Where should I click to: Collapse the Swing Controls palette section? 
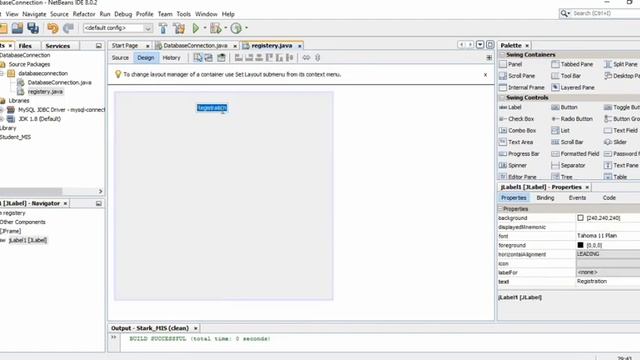pos(502,98)
